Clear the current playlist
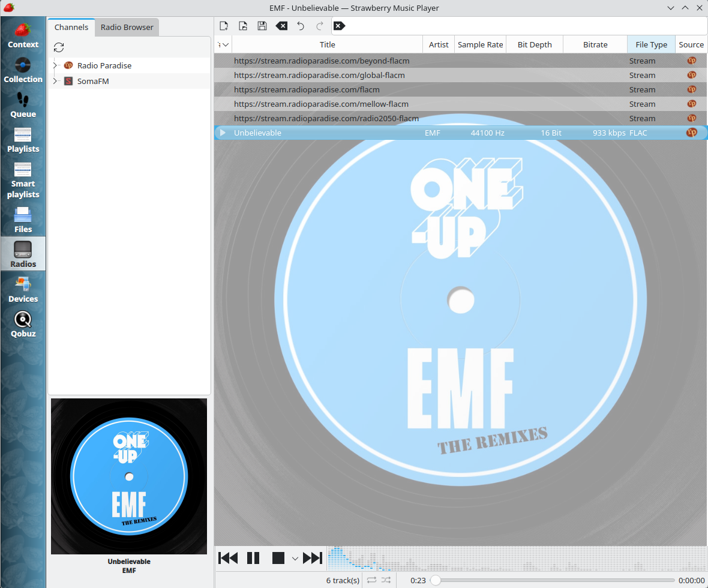 pyautogui.click(x=281, y=26)
